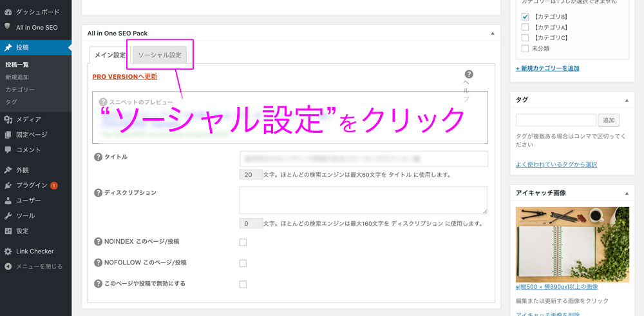Uncheck the 【カテゴリB】 checkbox
The image size is (644, 316).
[x=525, y=17]
